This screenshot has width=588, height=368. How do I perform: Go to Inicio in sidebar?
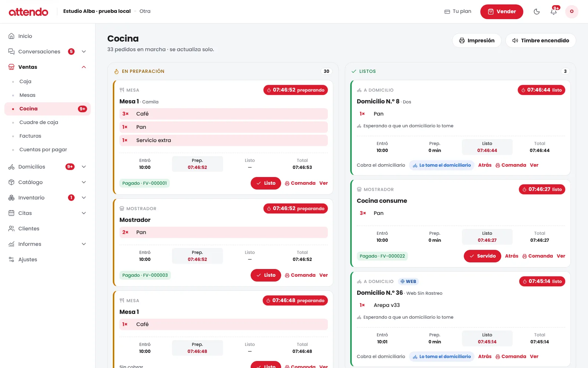[47, 36]
